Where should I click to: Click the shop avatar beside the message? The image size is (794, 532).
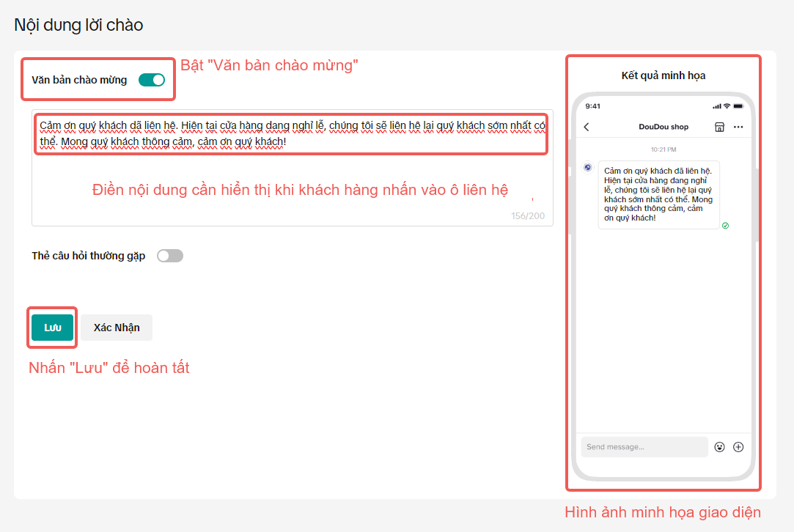(587, 167)
